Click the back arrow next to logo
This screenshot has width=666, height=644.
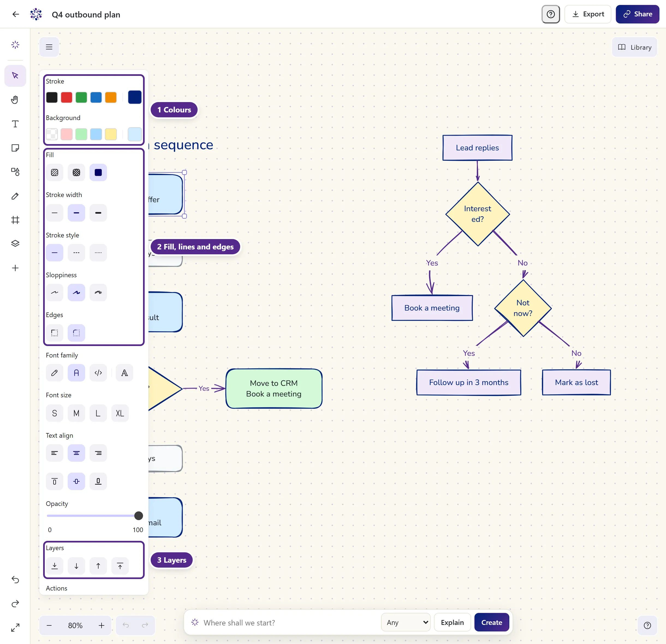[16, 14]
